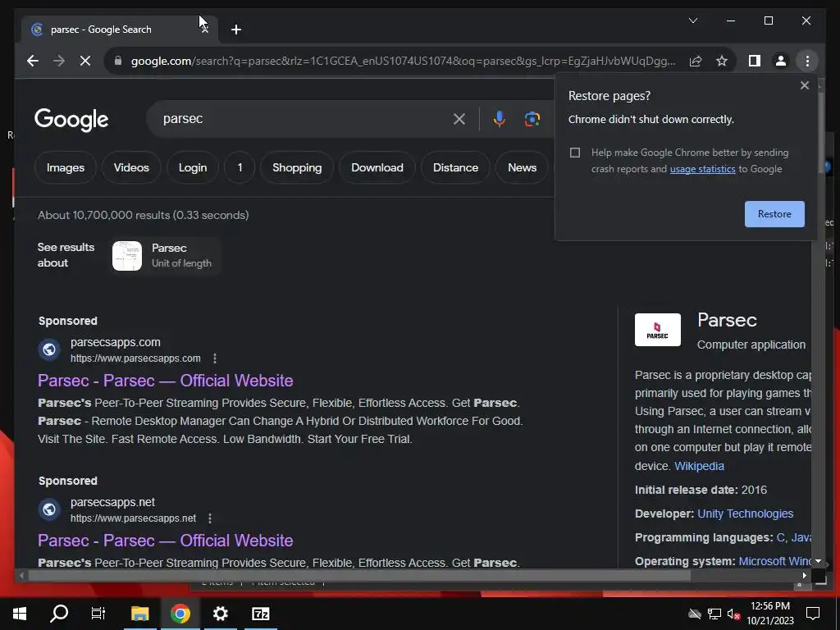Open the Chrome profile icon
840x630 pixels.
click(x=781, y=61)
